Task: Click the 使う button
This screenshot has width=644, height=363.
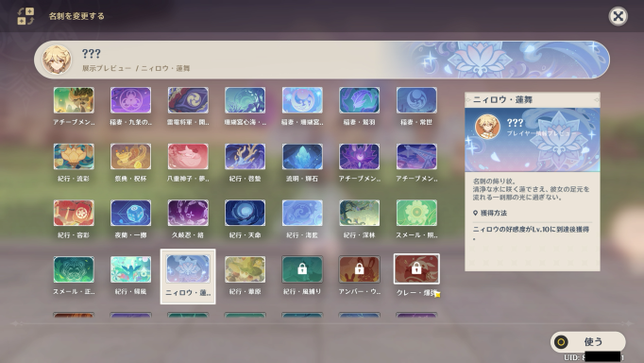Action: coord(587,341)
